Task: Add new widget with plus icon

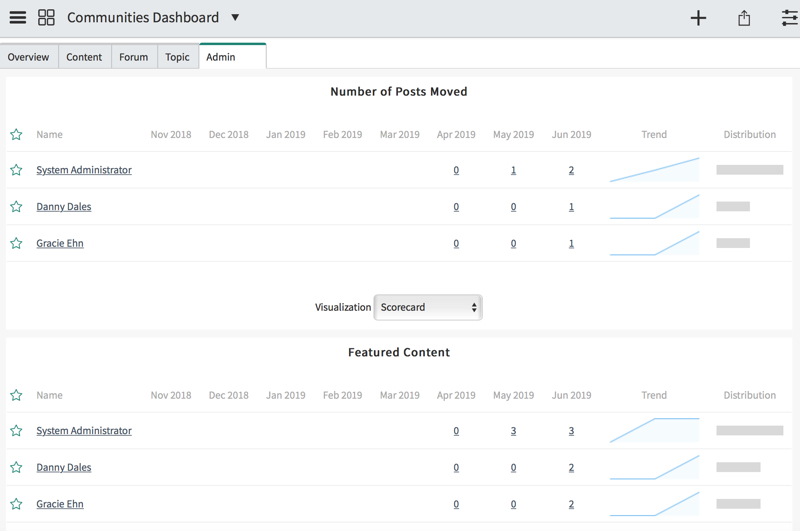Action: (698, 18)
